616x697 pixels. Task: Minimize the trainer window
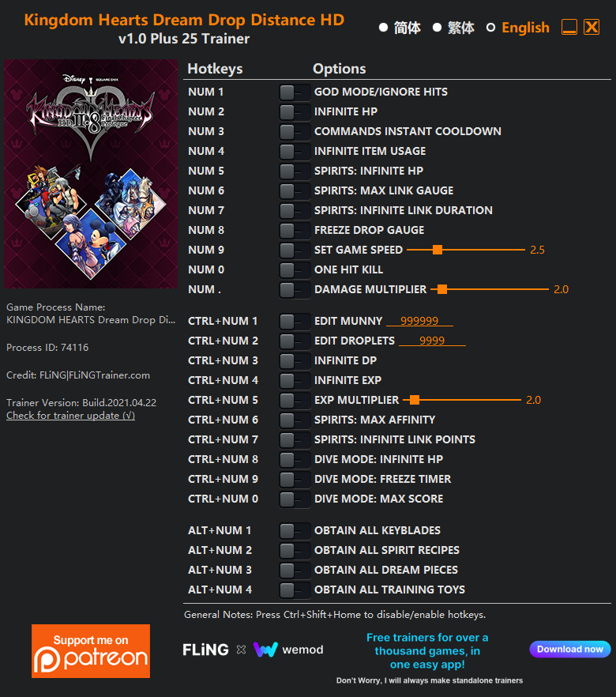click(x=569, y=27)
